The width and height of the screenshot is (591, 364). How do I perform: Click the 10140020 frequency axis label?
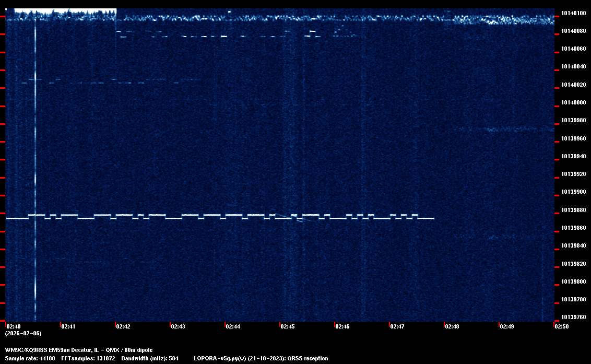[x=574, y=85]
